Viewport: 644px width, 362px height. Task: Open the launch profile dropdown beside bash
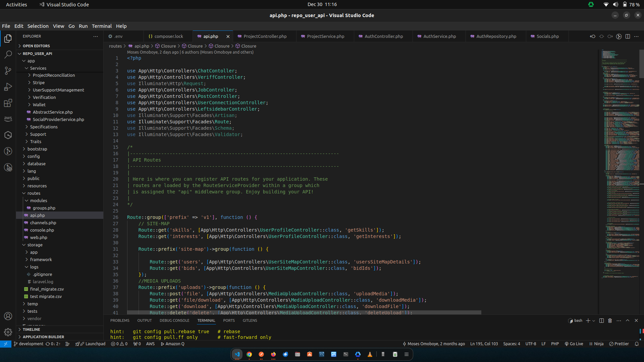pyautogui.click(x=594, y=321)
